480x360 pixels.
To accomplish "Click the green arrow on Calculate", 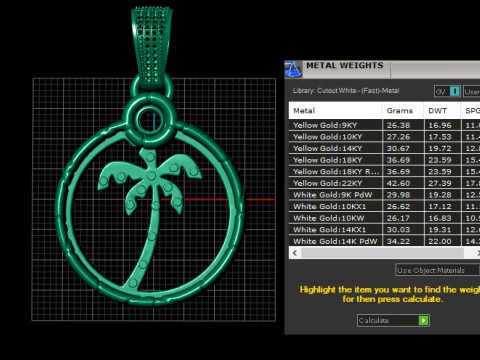I will coord(423,321).
